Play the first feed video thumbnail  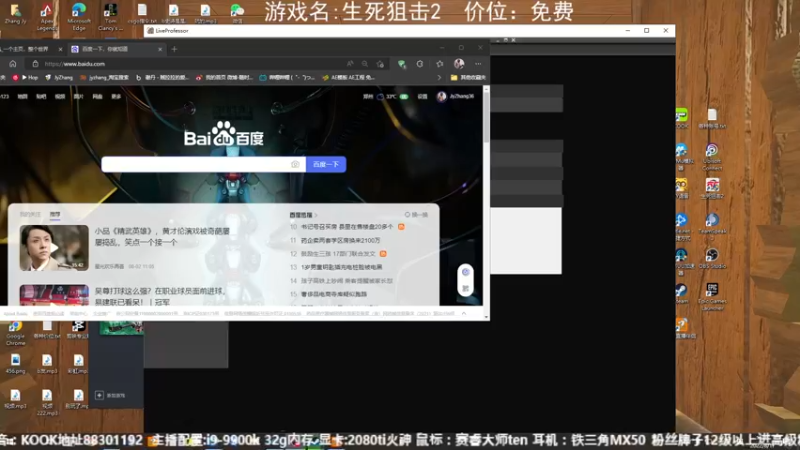(x=54, y=248)
